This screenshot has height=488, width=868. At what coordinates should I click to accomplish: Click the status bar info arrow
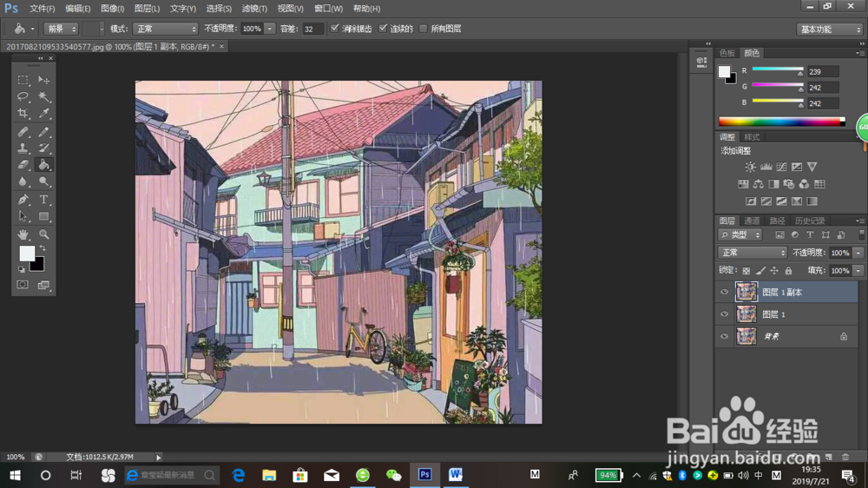(x=158, y=457)
